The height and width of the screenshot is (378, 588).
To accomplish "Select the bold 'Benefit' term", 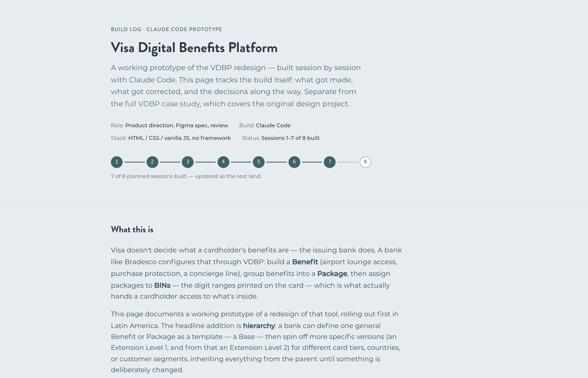I will (305, 262).
